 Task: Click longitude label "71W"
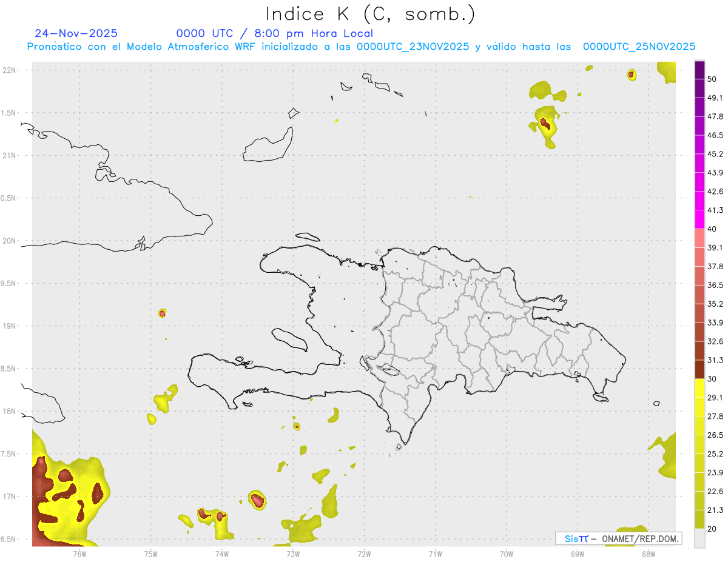click(435, 554)
